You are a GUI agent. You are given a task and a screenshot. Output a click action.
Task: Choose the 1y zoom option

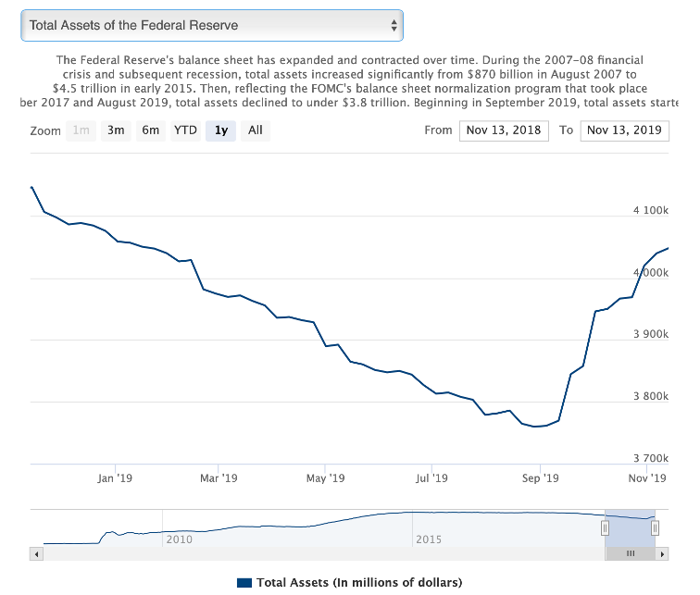220,130
